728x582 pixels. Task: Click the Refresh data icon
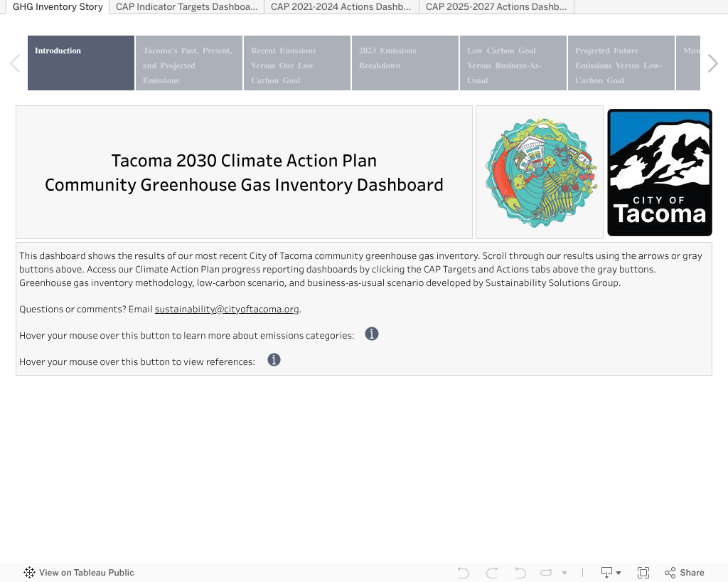[x=546, y=573]
